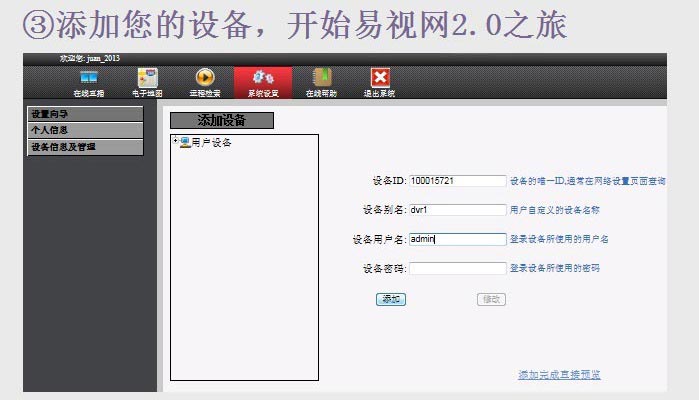Click the 设备别名: field label
This screenshot has width=699, height=400.
pyautogui.click(x=384, y=210)
